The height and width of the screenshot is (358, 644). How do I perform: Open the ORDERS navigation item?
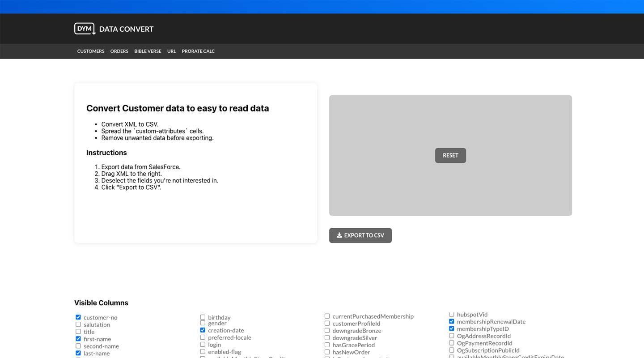(119, 51)
